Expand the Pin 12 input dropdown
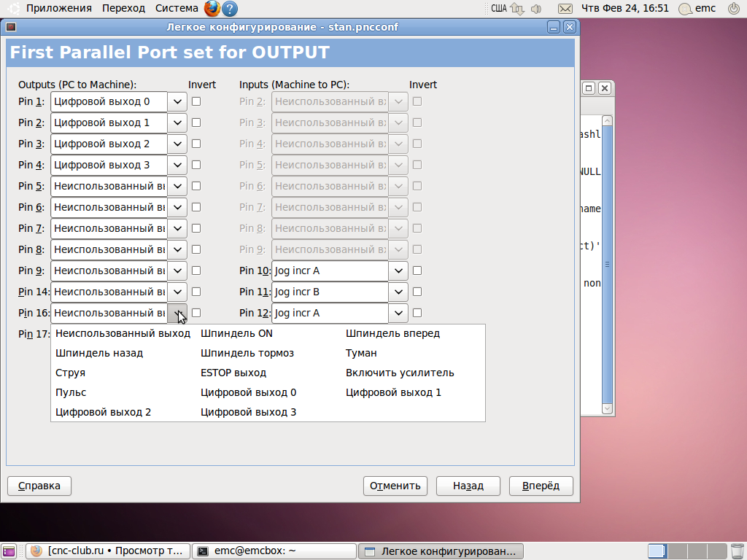This screenshot has height=560, width=747. click(x=398, y=313)
